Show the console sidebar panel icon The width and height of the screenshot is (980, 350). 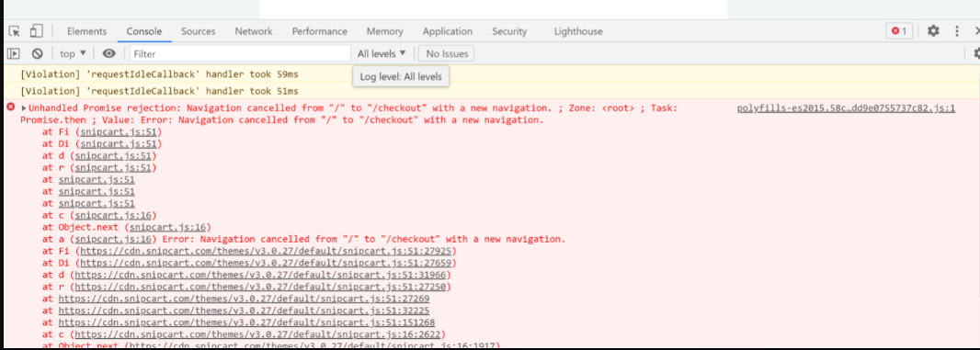pos(13,54)
